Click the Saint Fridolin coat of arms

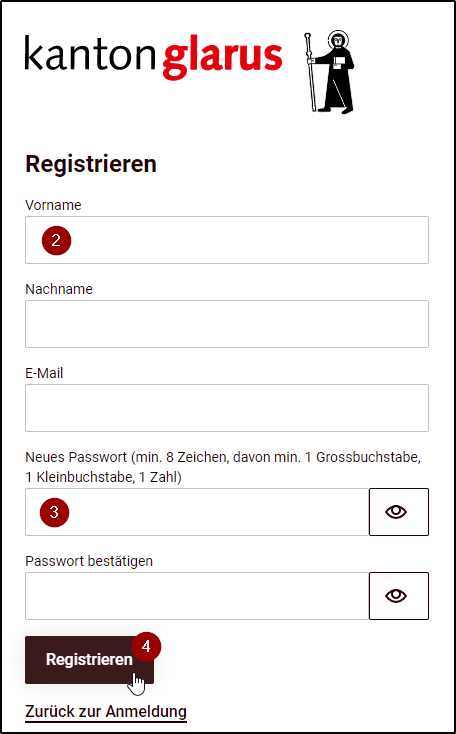329,72
